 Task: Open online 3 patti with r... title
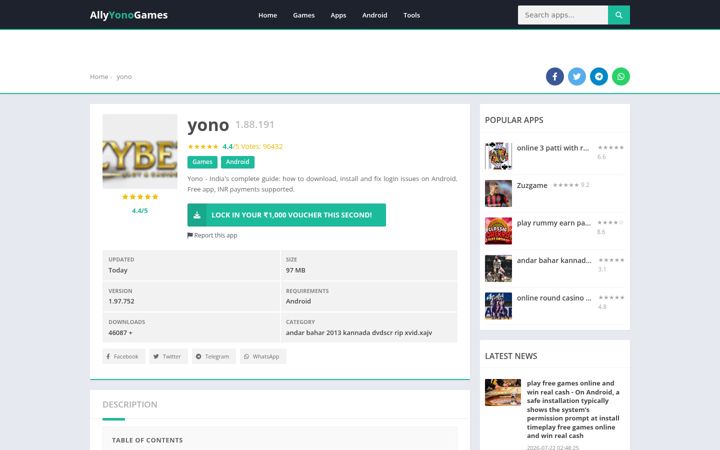point(552,148)
